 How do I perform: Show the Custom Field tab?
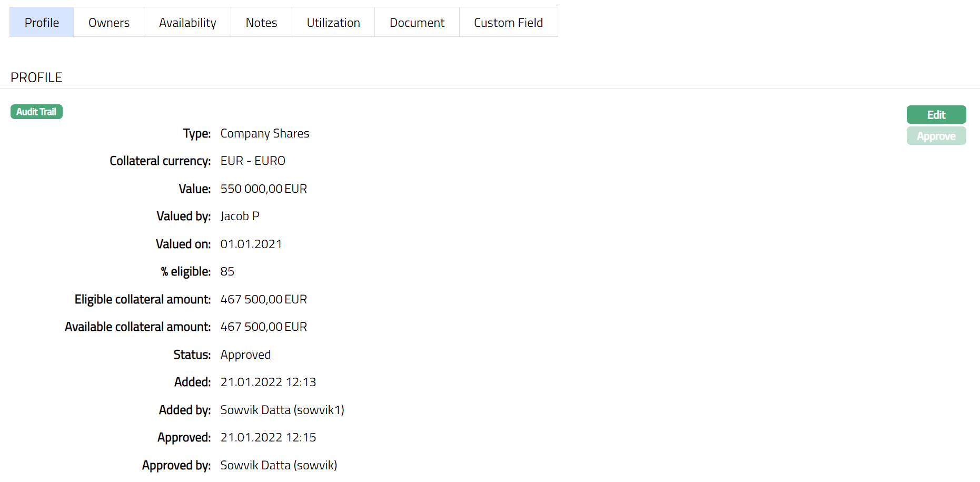[x=508, y=23]
